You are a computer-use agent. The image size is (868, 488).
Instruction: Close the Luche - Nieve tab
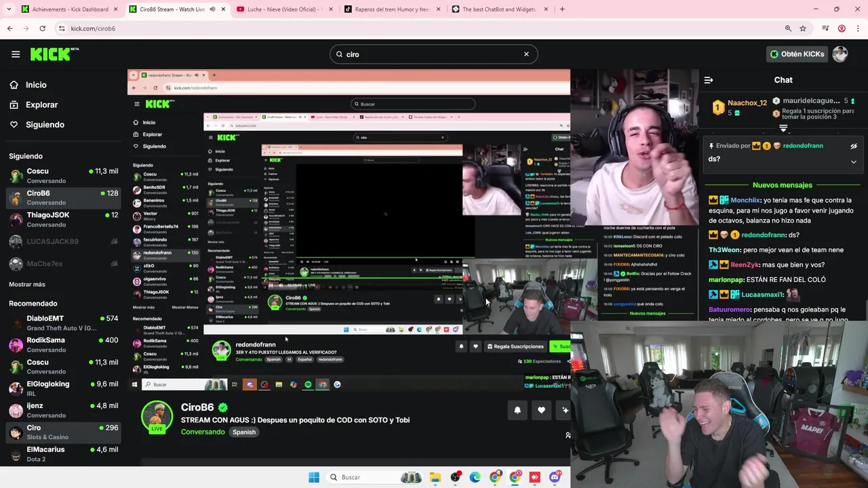330,9
